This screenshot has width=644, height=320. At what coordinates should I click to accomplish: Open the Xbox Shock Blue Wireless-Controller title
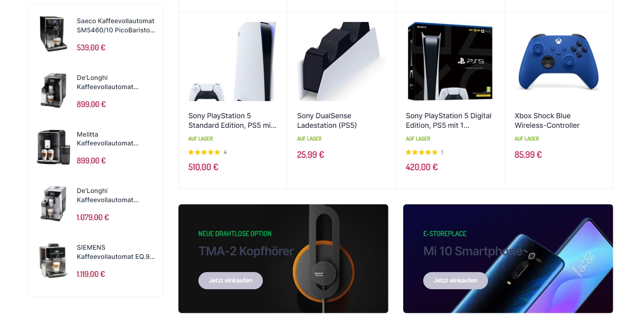[547, 121]
